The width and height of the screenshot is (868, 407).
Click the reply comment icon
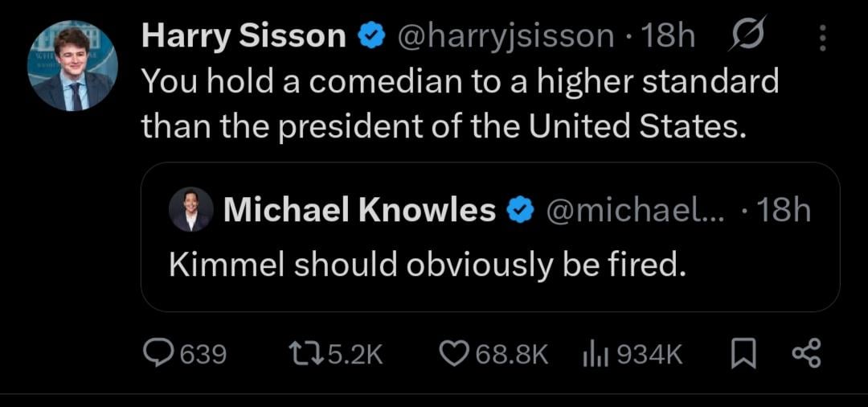(156, 353)
